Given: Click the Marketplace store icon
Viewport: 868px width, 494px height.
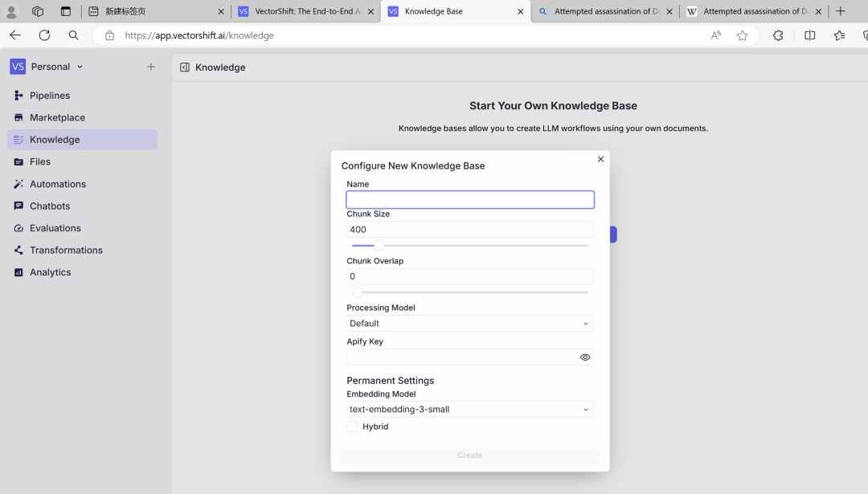Looking at the screenshot, I should 18,117.
